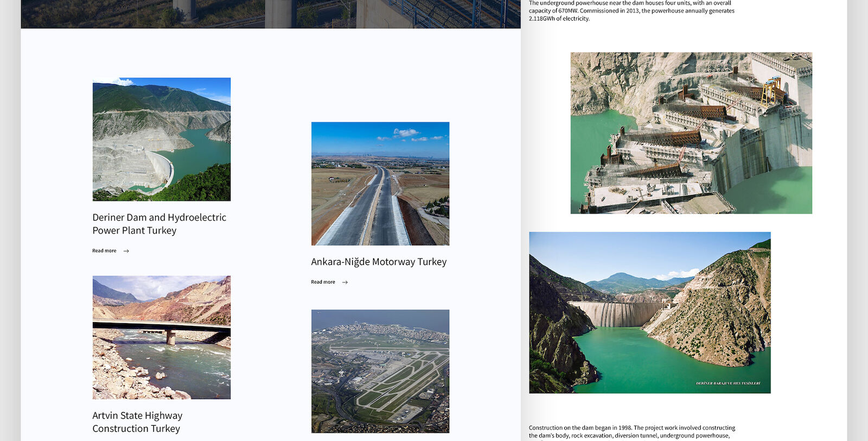This screenshot has height=441, width=868.
Task: Click arrow icon beside Deriner Dam Read more
Action: point(126,251)
